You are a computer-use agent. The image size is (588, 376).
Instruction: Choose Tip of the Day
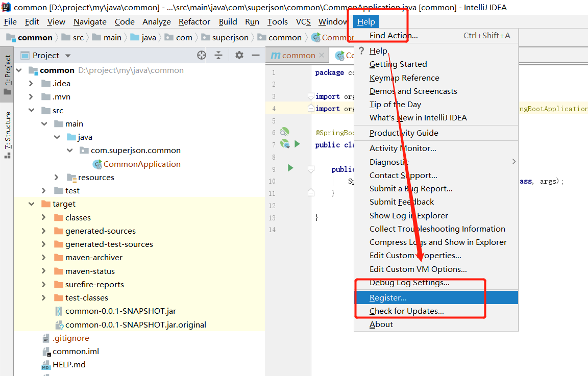436,104
